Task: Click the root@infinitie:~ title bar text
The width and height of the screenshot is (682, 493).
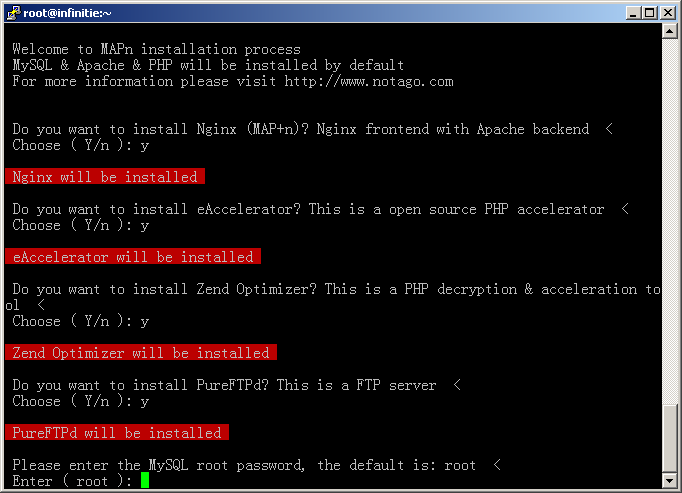Action: (67, 13)
